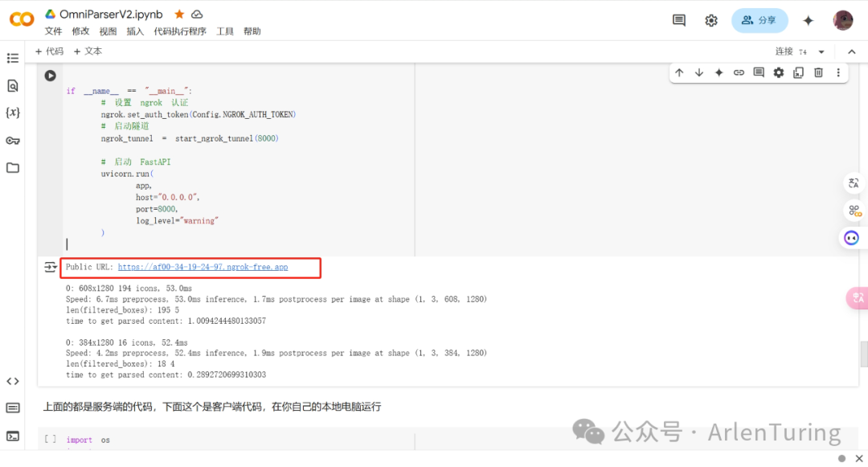Open more cell actions menu

838,72
